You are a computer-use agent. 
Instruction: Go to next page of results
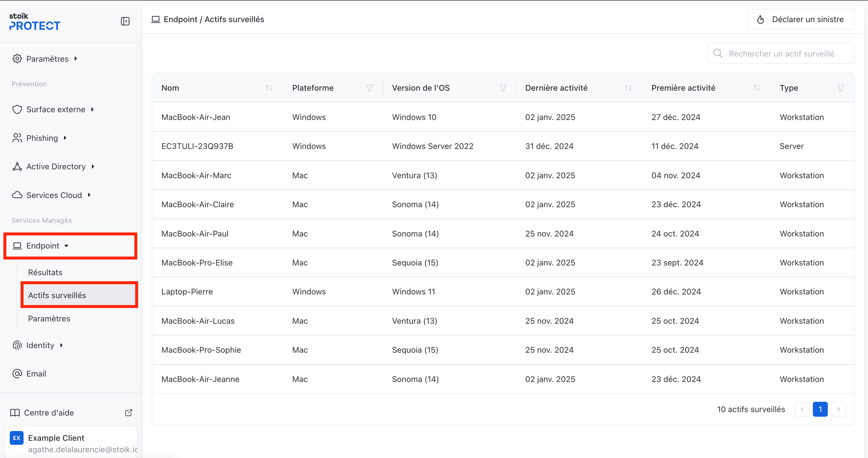tap(839, 409)
